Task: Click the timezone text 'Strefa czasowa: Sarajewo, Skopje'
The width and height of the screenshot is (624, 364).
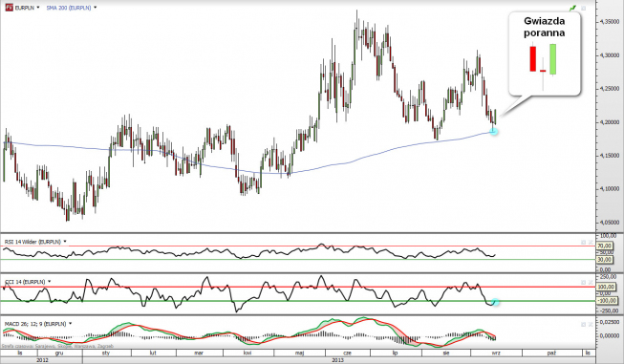Action: (x=58, y=346)
